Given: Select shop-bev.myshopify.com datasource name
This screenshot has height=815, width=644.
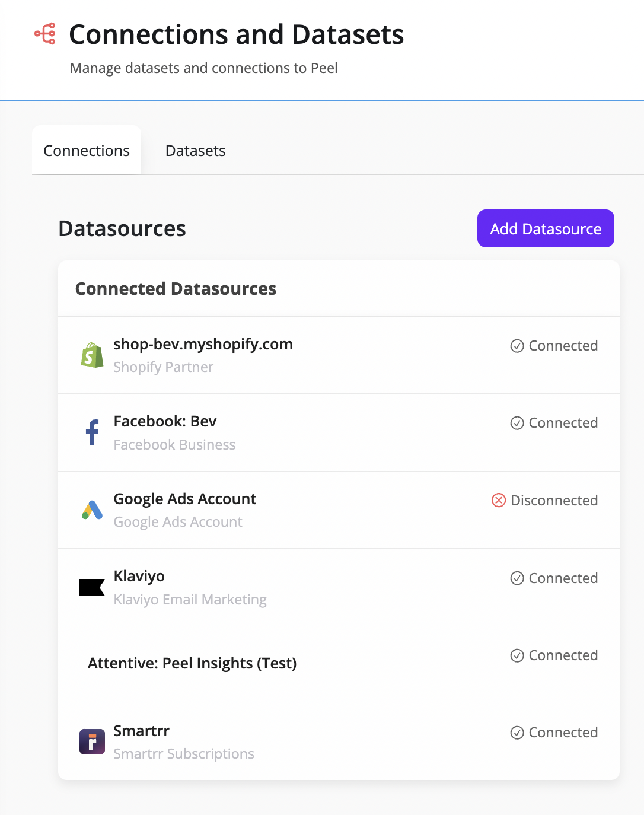Looking at the screenshot, I should (x=203, y=344).
